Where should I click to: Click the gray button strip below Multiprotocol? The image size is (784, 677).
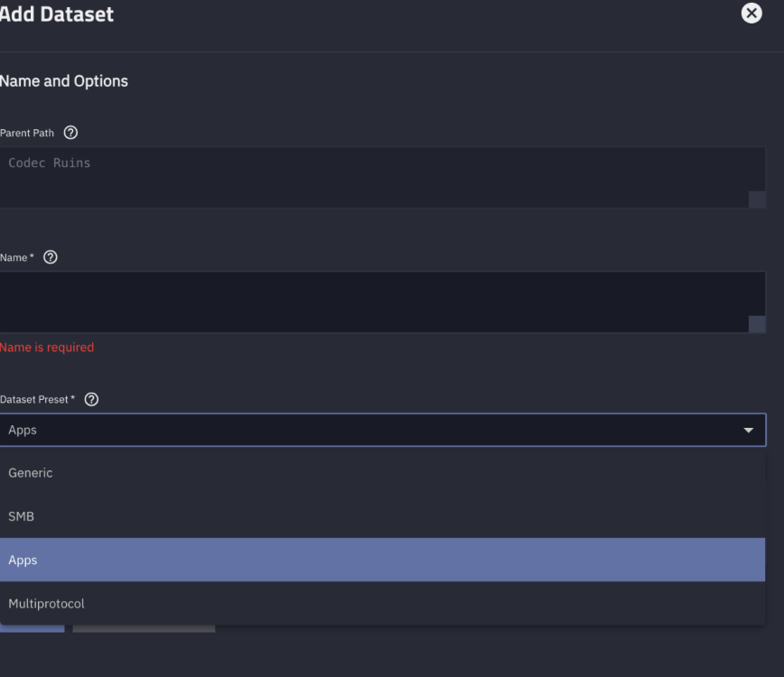coord(144,628)
